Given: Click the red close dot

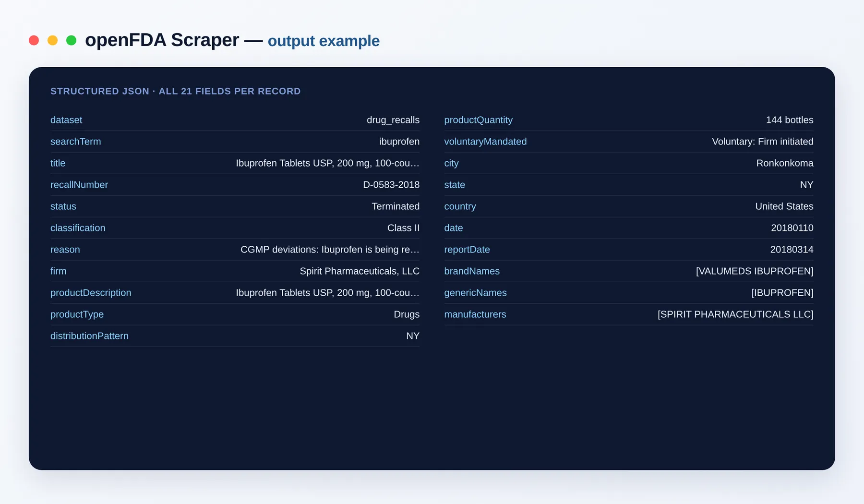Looking at the screenshot, I should click(34, 40).
